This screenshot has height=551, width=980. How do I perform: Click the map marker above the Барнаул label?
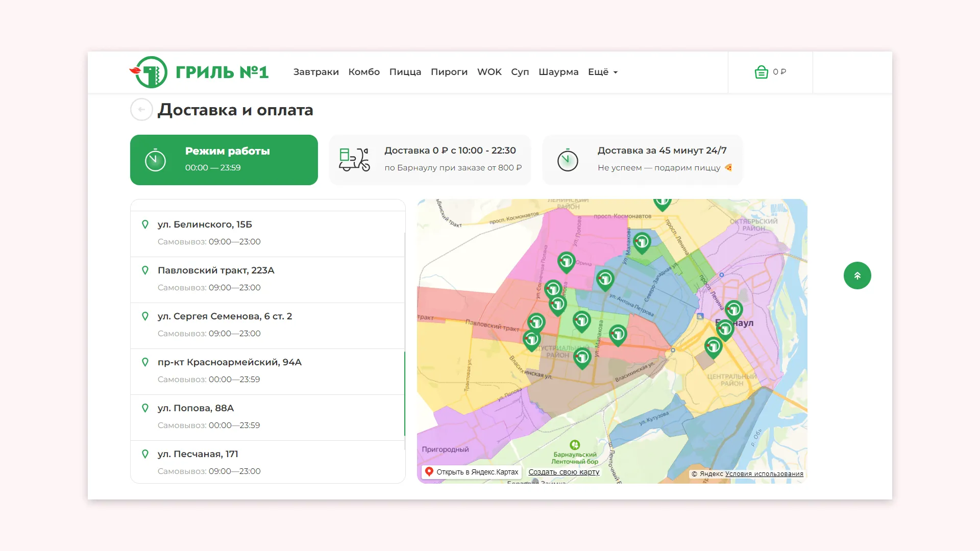733,310
